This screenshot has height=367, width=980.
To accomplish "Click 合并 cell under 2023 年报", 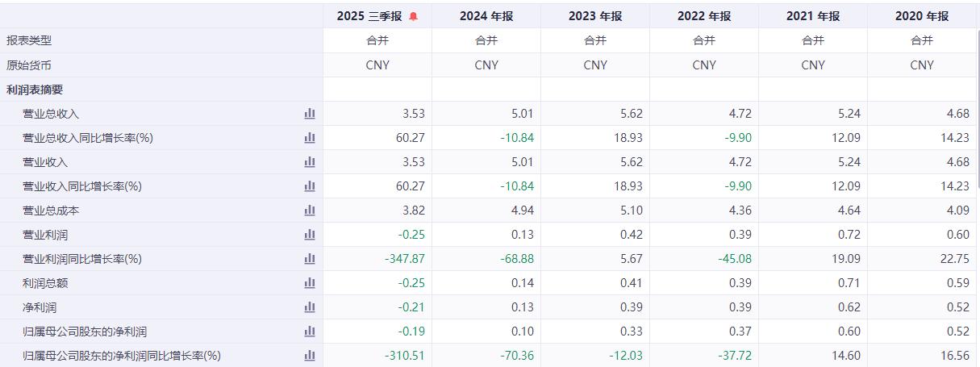I will click(x=595, y=40).
